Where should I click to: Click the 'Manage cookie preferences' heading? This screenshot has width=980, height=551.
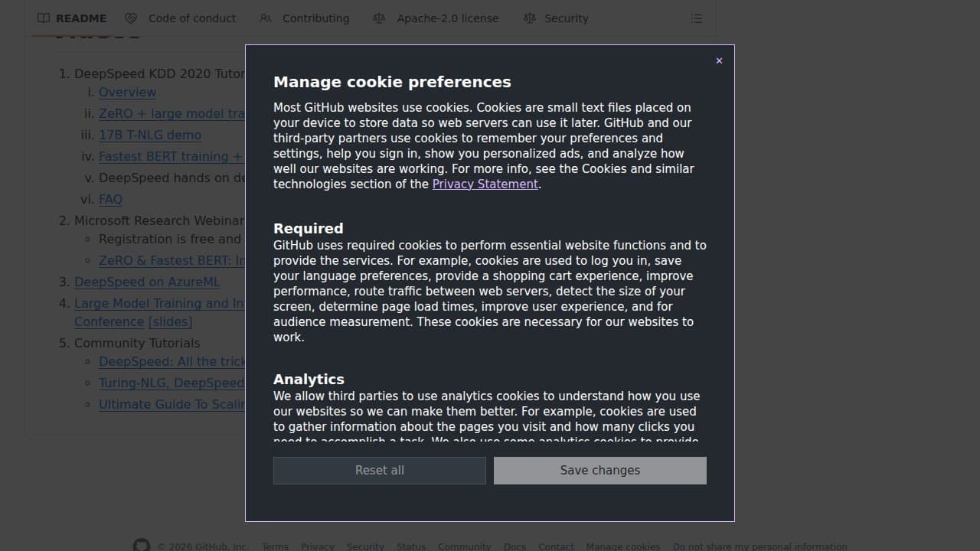tap(392, 82)
